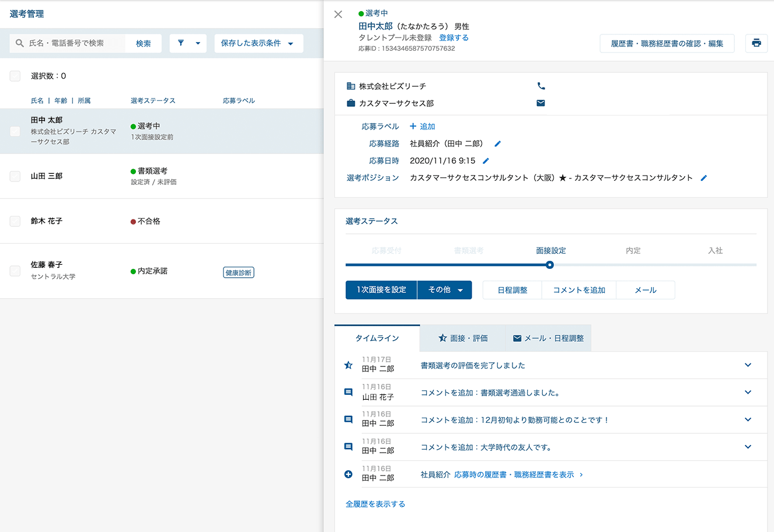This screenshot has height=532, width=774.
Task: Select the checkbox for 鈴木 花子
Action: [x=15, y=221]
